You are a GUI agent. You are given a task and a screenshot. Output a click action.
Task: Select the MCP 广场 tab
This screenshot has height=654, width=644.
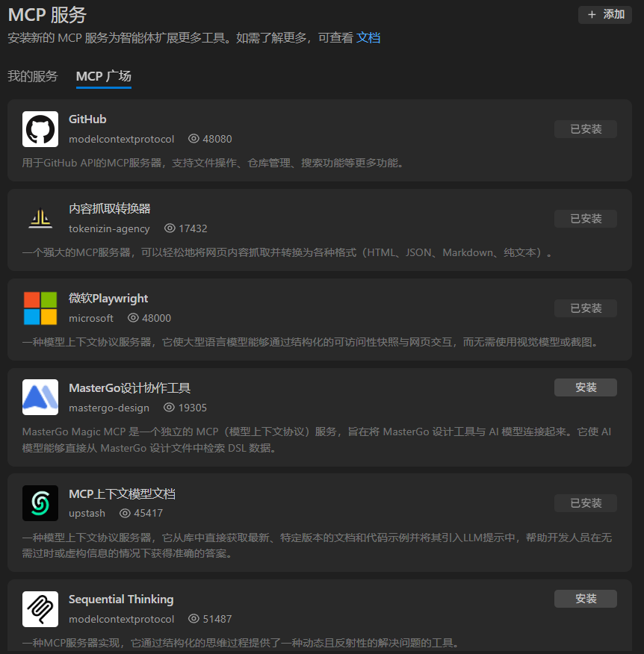pyautogui.click(x=104, y=76)
